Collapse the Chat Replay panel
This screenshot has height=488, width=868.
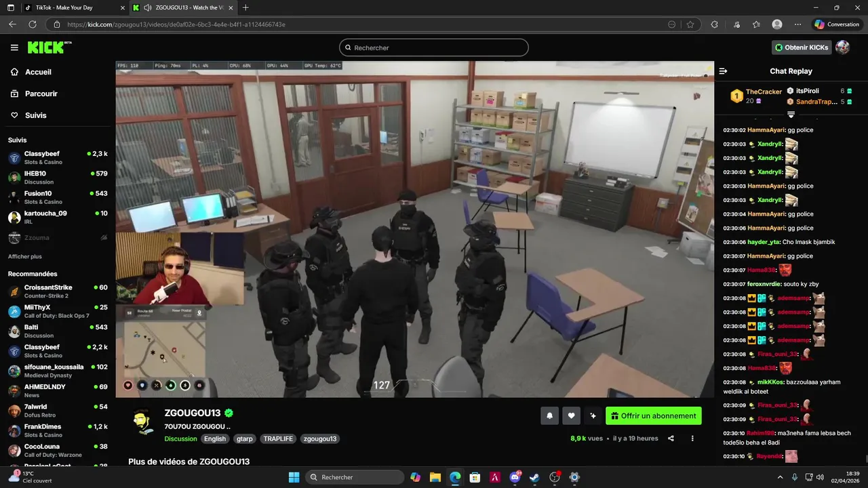tap(723, 71)
